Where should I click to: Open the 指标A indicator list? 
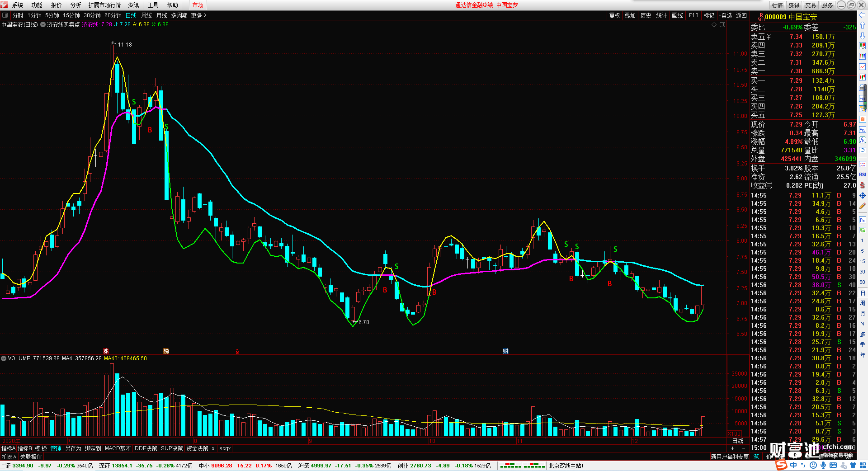tap(8, 448)
